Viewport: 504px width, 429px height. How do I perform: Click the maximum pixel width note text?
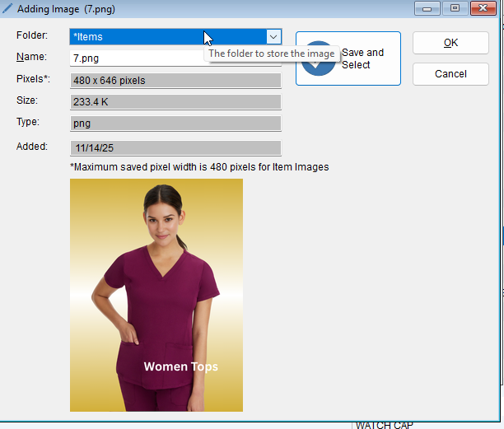[200, 167]
